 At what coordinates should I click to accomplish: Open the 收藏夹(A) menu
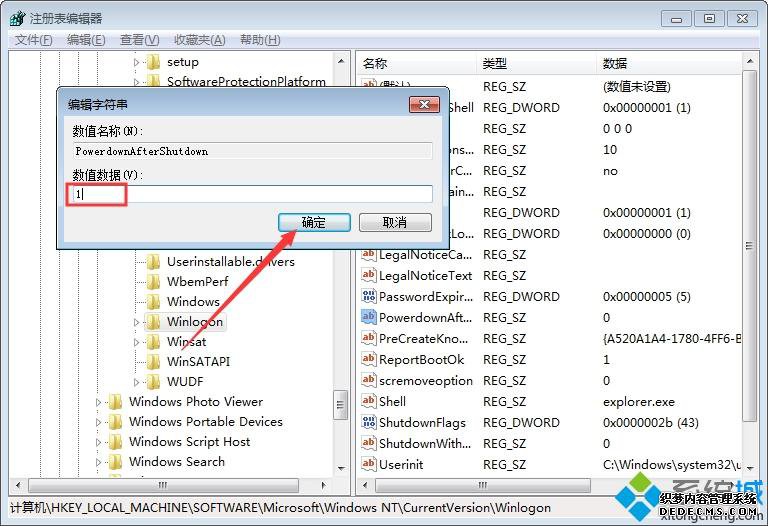tap(200, 40)
